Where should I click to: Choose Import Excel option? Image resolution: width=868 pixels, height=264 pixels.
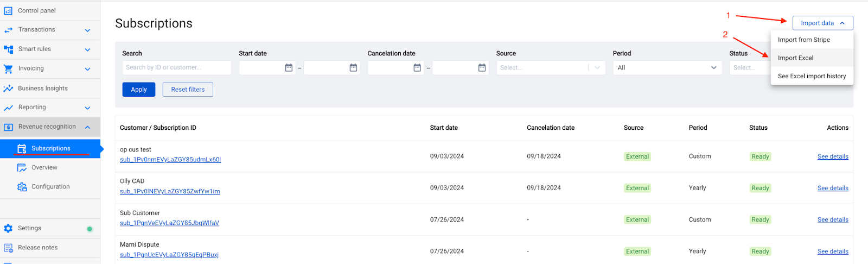[x=812, y=58]
